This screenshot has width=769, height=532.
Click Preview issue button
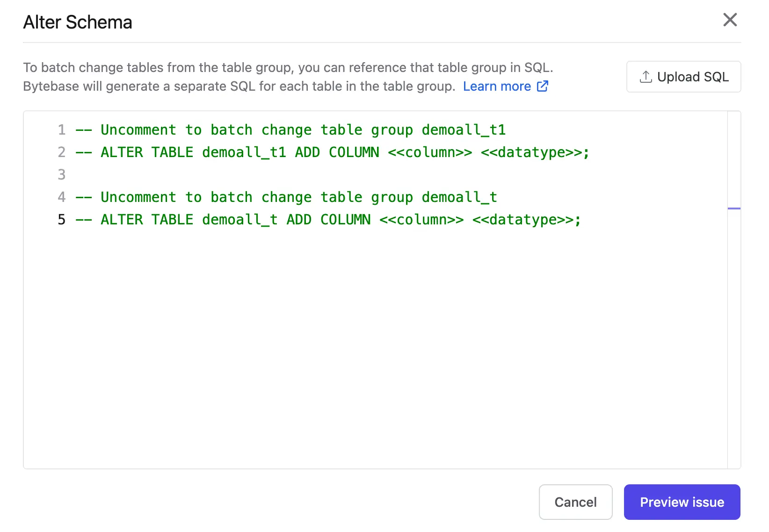point(682,502)
